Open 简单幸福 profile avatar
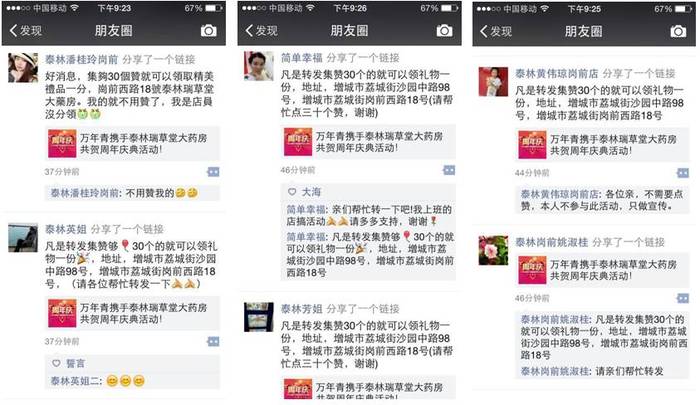Screen dimensions: 700x405 click(259, 66)
